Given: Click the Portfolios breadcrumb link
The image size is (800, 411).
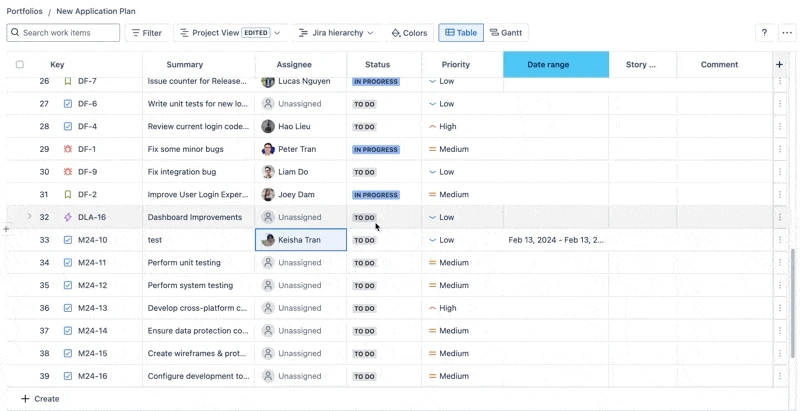Looking at the screenshot, I should point(25,11).
